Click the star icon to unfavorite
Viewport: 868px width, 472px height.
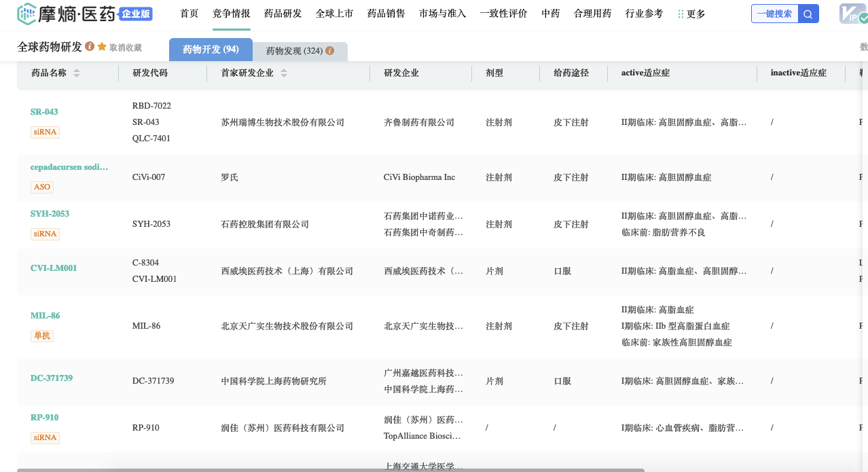click(x=102, y=47)
